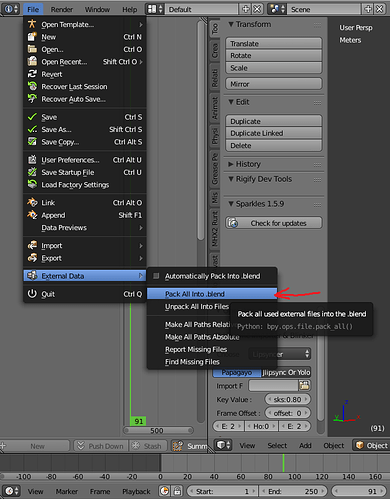This screenshot has height=499, width=390.
Task: Choose Report Missing Files
Action: tap(212, 349)
